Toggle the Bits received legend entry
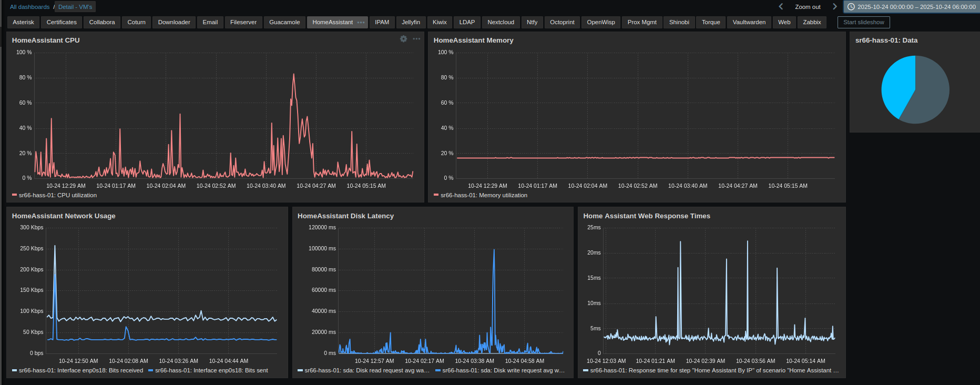Screen dimensions: 980x385 [x=80, y=370]
